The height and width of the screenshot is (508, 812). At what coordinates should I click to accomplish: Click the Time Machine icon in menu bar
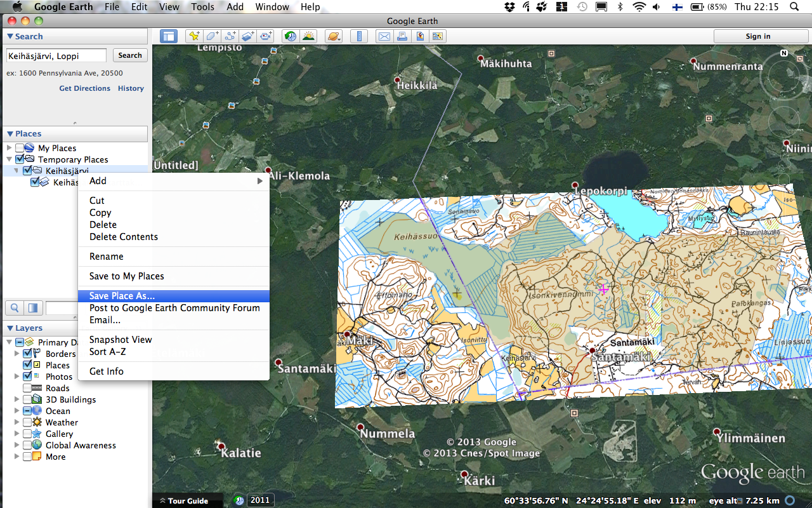click(x=582, y=7)
